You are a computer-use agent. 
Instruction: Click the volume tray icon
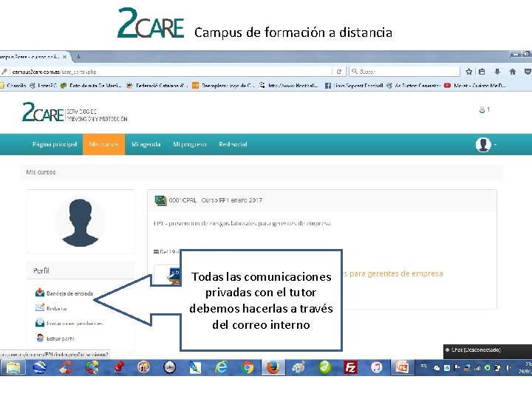coord(508,368)
